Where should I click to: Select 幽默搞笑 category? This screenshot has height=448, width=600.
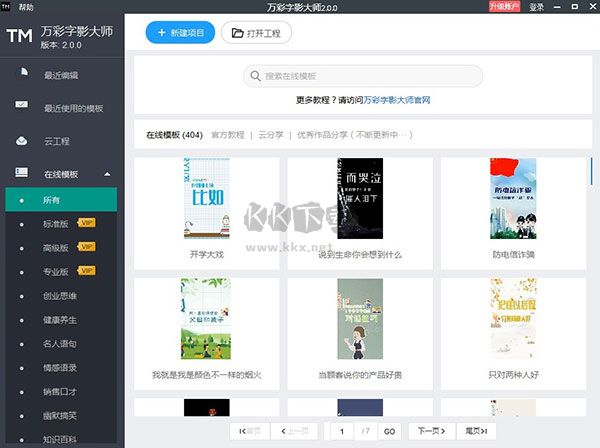pyautogui.click(x=60, y=415)
